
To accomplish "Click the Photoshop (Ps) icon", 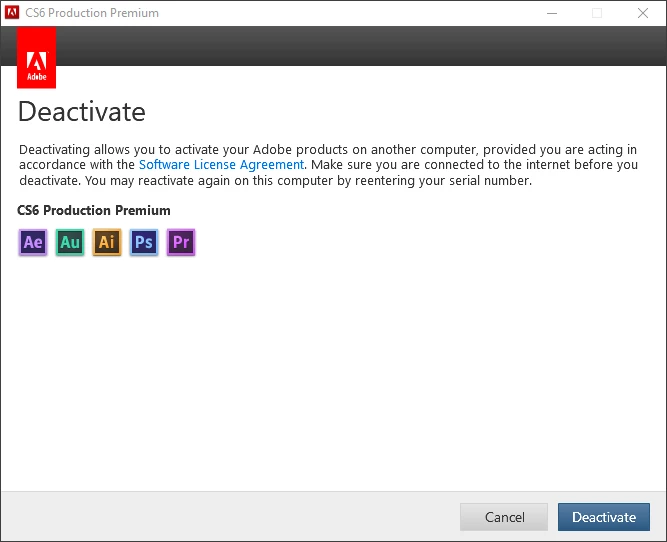I will 144,242.
